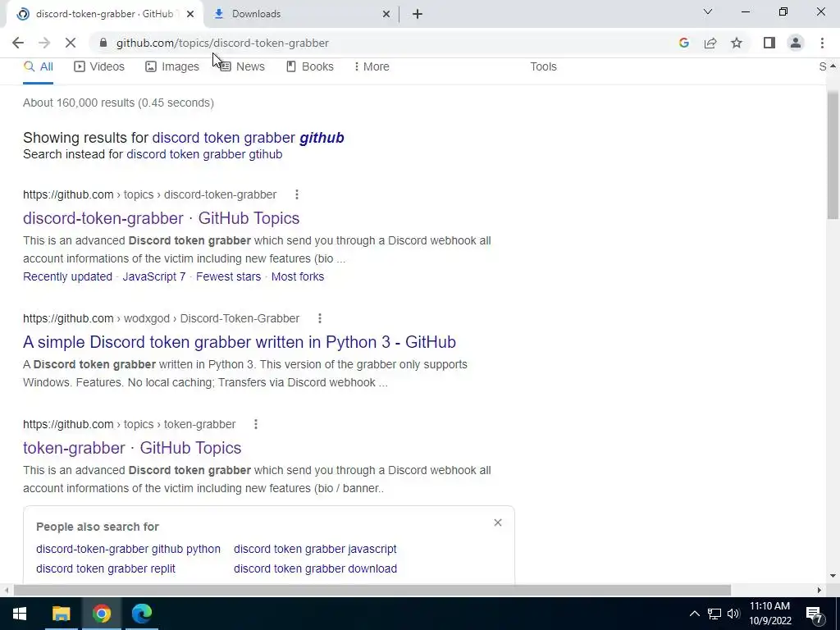Image resolution: width=840 pixels, height=630 pixels.
Task: Switch to News search results
Action: (x=242, y=66)
